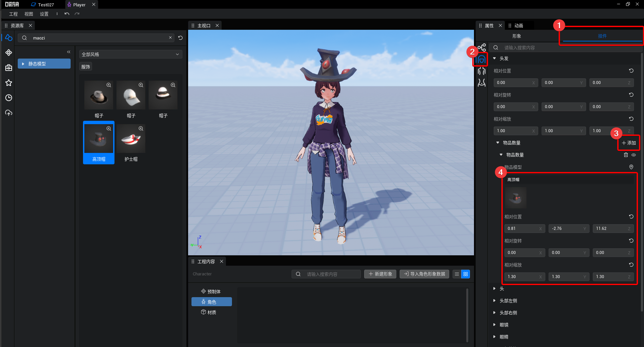Zoom preview of the 护士帽 thumbnail

[x=141, y=128]
